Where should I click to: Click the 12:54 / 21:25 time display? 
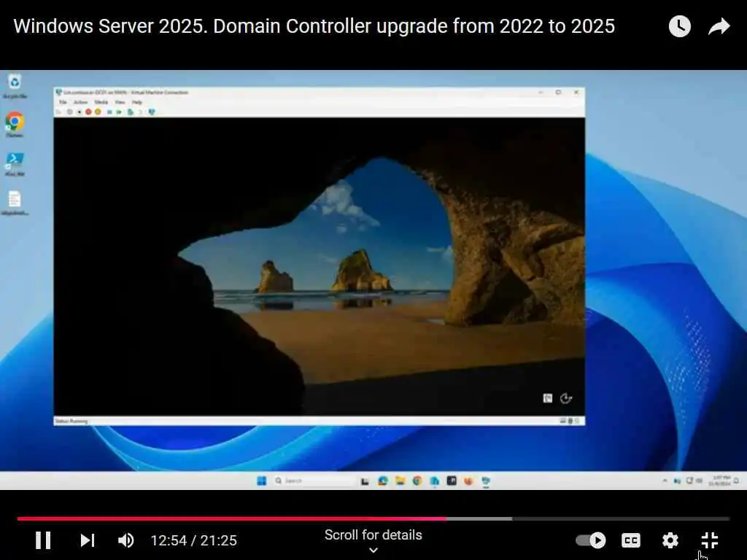click(193, 540)
